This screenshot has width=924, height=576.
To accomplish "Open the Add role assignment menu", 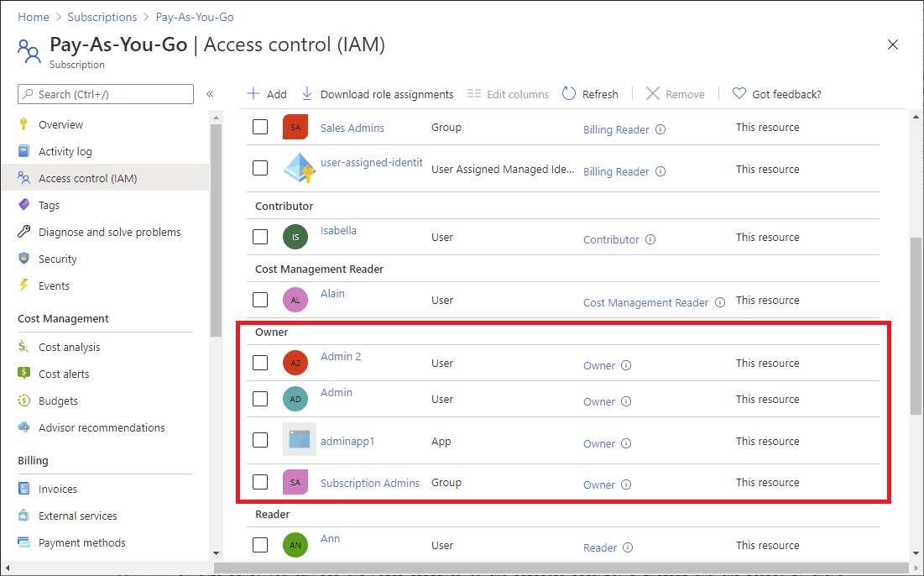I will [x=267, y=94].
